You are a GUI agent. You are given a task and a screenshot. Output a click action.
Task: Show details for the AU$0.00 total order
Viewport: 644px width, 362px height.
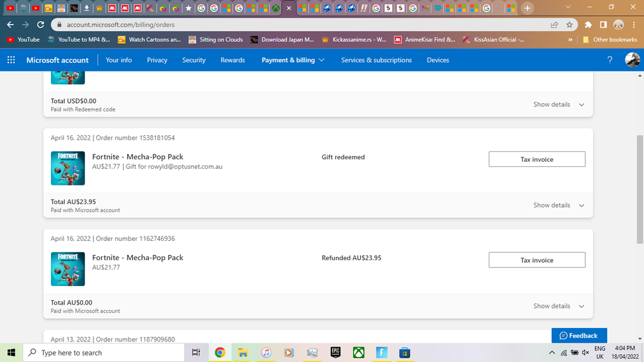pyautogui.click(x=558, y=306)
